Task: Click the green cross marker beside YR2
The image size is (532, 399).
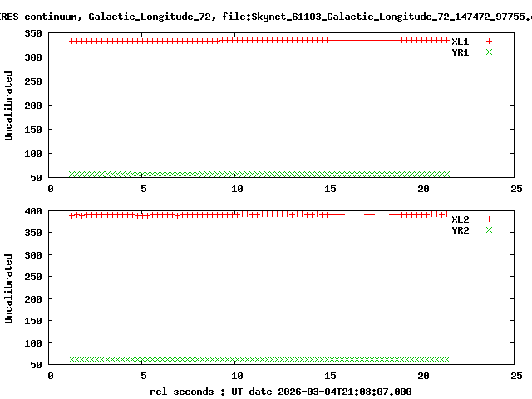Action: pyautogui.click(x=489, y=230)
